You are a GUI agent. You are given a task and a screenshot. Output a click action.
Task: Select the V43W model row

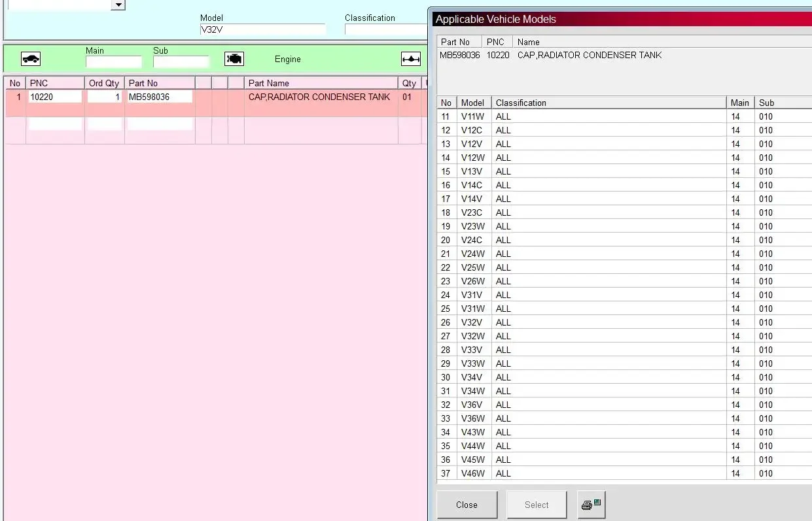click(x=624, y=432)
